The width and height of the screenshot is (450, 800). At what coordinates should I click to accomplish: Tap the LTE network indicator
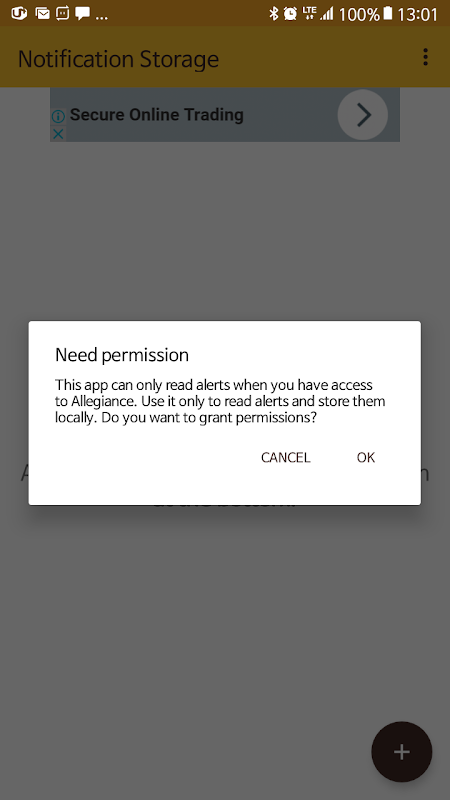[309, 14]
